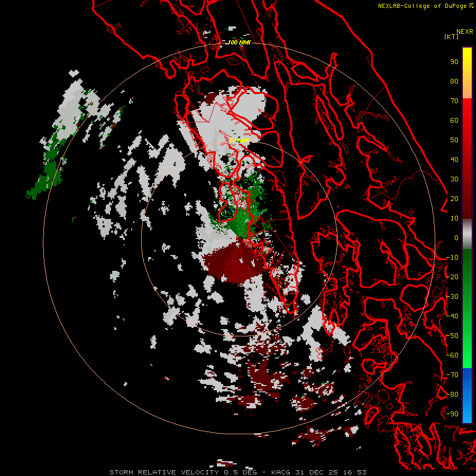This screenshot has height=476, width=476.
Task: Click the -60 knot scale label
Action: click(x=452, y=355)
